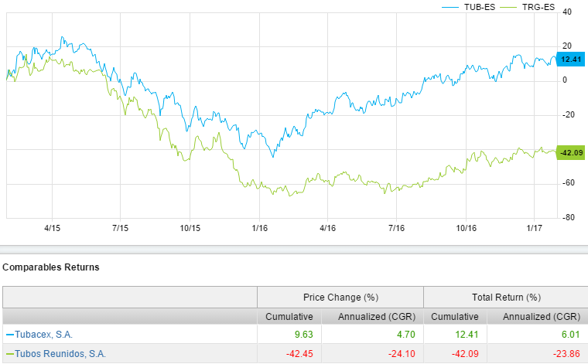Sort by Cumulative under Price Change
The width and height of the screenshot is (588, 364).
tap(289, 316)
